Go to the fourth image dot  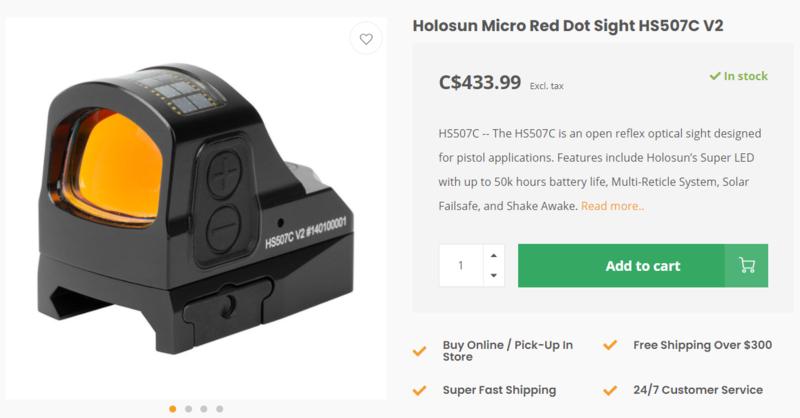(219, 409)
